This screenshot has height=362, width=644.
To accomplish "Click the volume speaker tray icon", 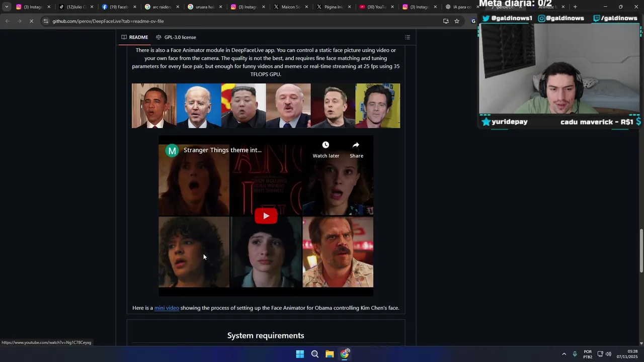I will 608,354.
